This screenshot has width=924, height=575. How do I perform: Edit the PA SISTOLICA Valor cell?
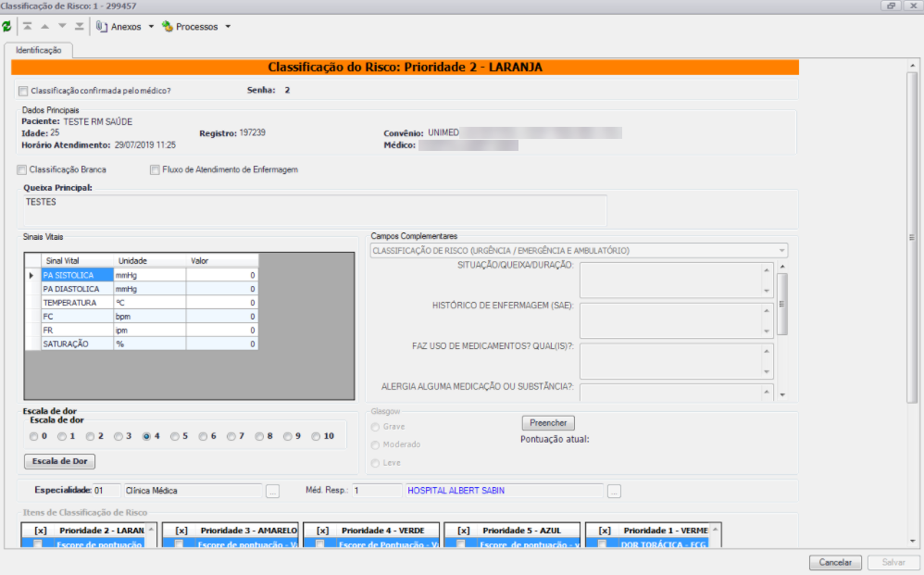point(222,275)
